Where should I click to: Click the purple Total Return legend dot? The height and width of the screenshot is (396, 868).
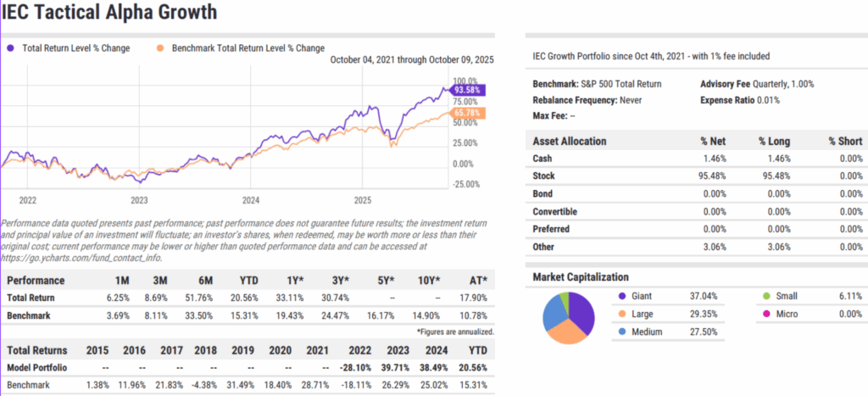coord(10,48)
